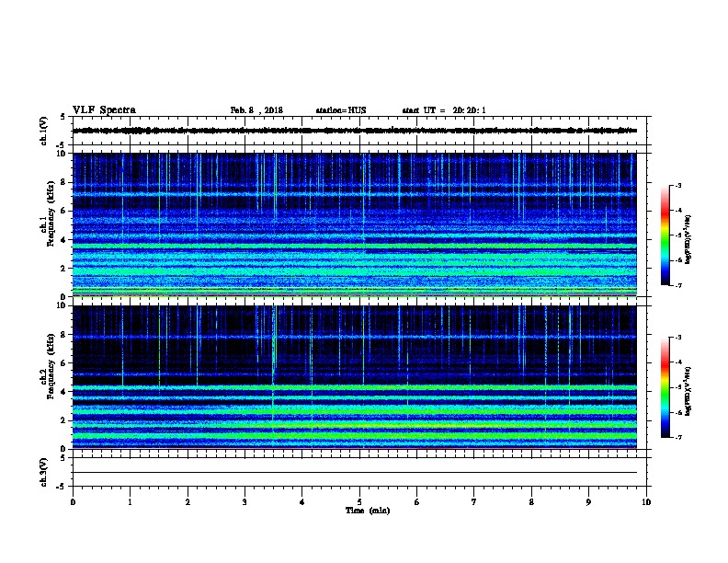This screenshot has height=563, width=728.
Task: Click the ch.1 spectrogram panel
Action: tap(355, 224)
